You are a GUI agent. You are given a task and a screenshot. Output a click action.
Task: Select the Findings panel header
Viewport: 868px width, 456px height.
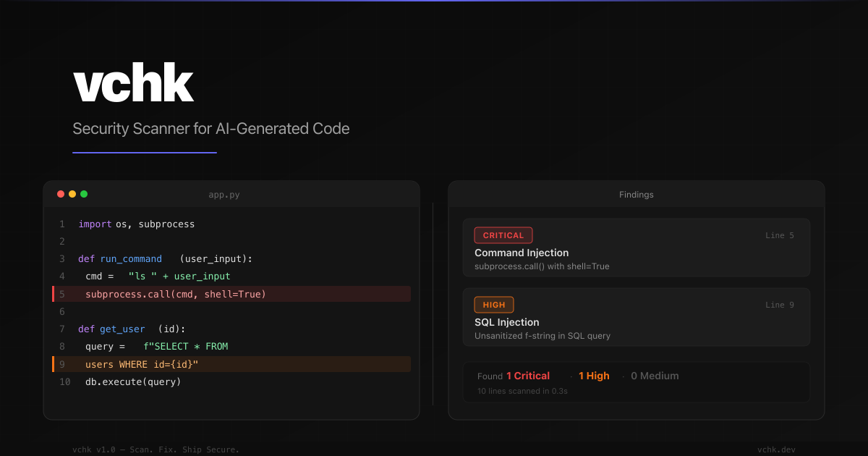pyautogui.click(x=636, y=195)
